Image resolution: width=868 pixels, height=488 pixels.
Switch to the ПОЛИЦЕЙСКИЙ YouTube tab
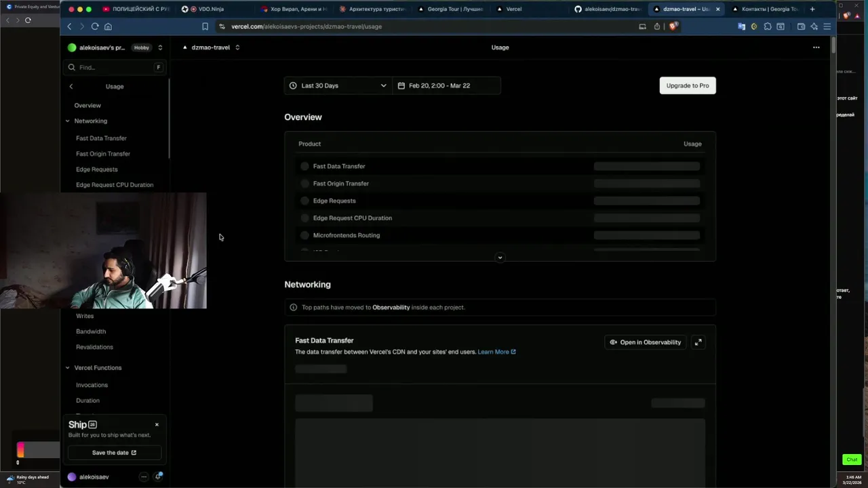point(136,9)
